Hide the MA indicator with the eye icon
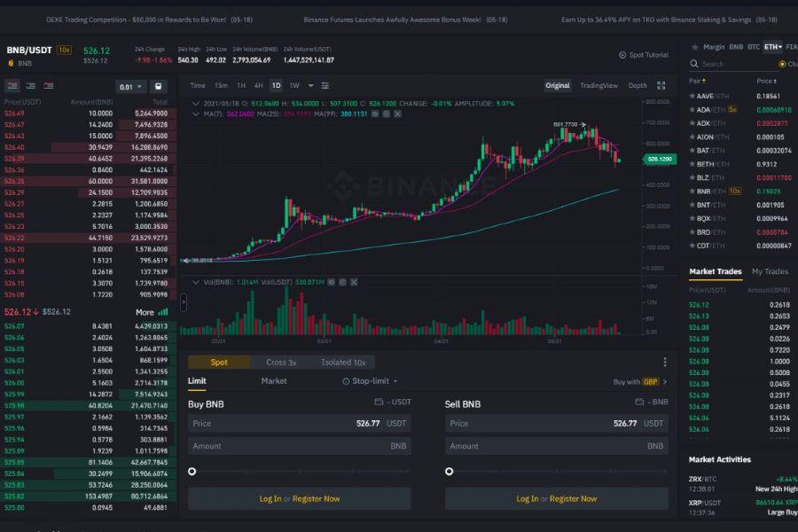The width and height of the screenshot is (798, 532). [375, 114]
